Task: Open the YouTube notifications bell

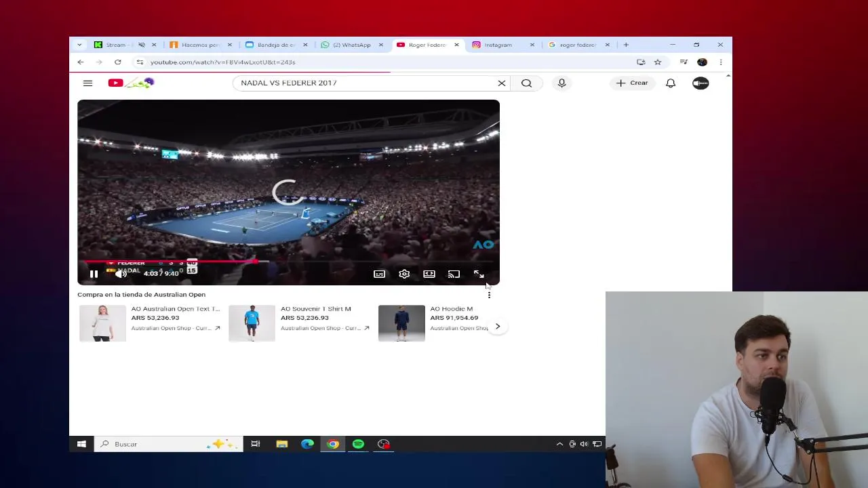Action: (x=671, y=83)
